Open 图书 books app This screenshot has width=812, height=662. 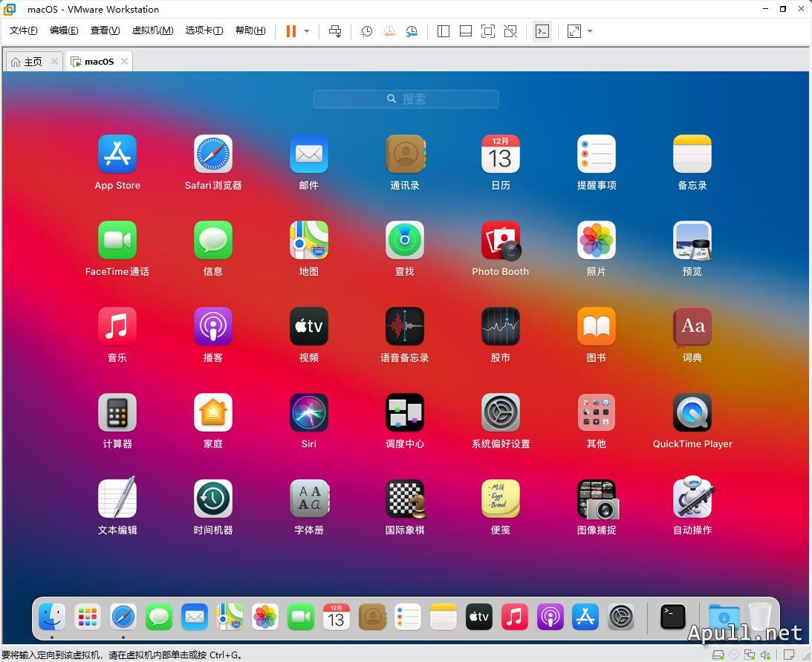(596, 326)
